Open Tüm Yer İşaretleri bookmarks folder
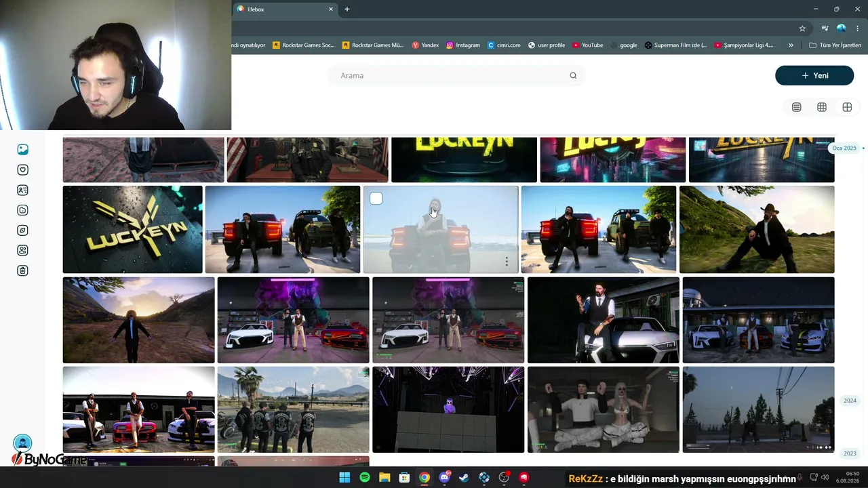Image resolution: width=868 pixels, height=488 pixels. point(835,45)
